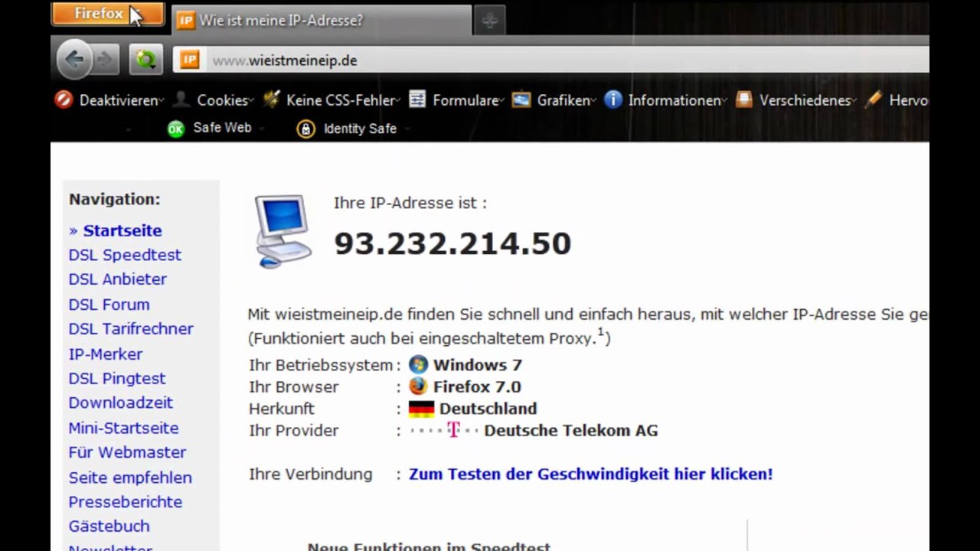Open the Formulare dropdown
Viewport: 980px width, 551px height.
(x=468, y=100)
